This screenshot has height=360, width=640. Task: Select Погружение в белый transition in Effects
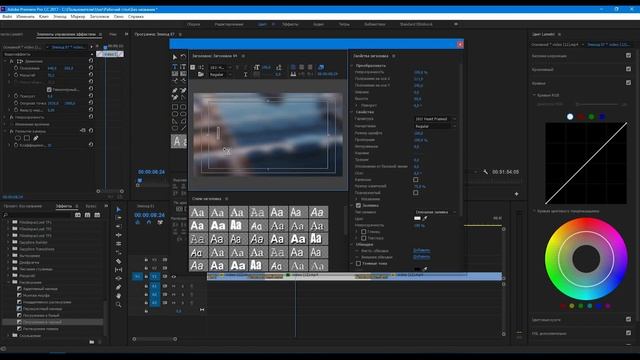coord(41,316)
